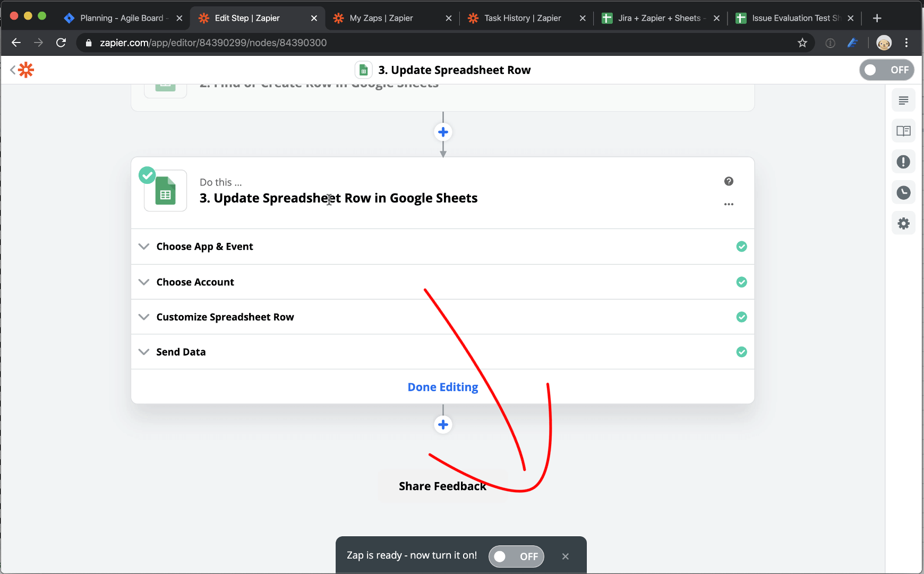The height and width of the screenshot is (574, 924).
Task: Open the history clock sidebar icon
Action: click(903, 192)
